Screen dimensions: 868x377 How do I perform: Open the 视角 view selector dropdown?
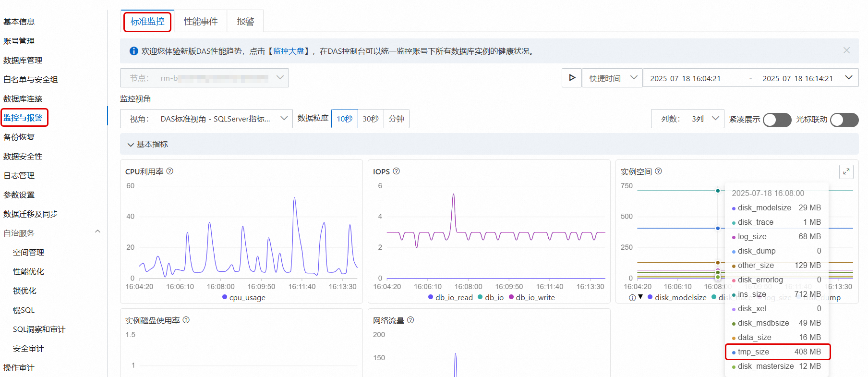[x=206, y=119]
